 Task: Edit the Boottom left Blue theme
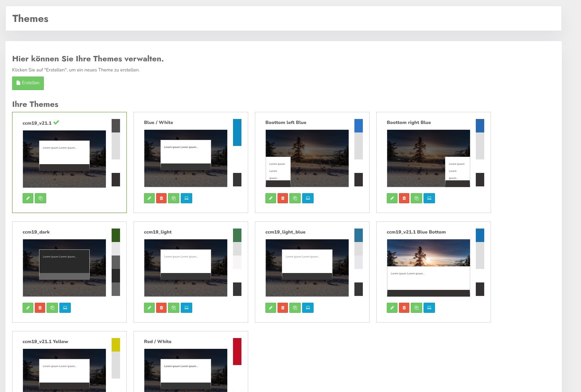click(271, 198)
